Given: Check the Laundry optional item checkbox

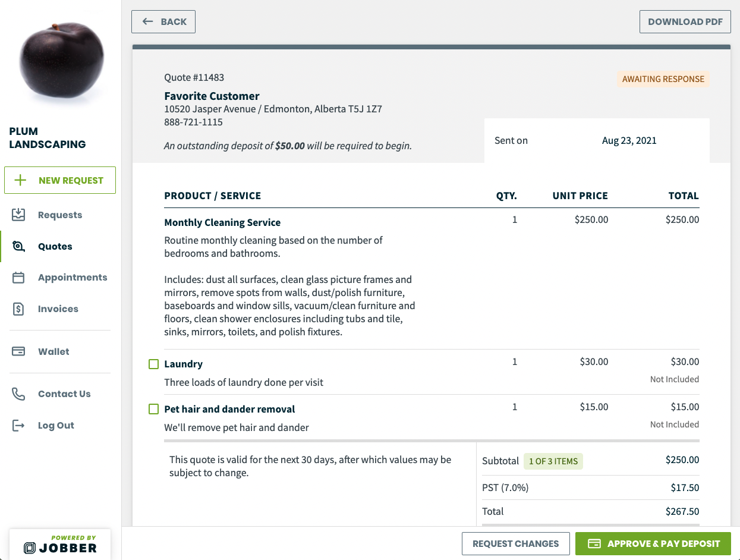Looking at the screenshot, I should (154, 364).
